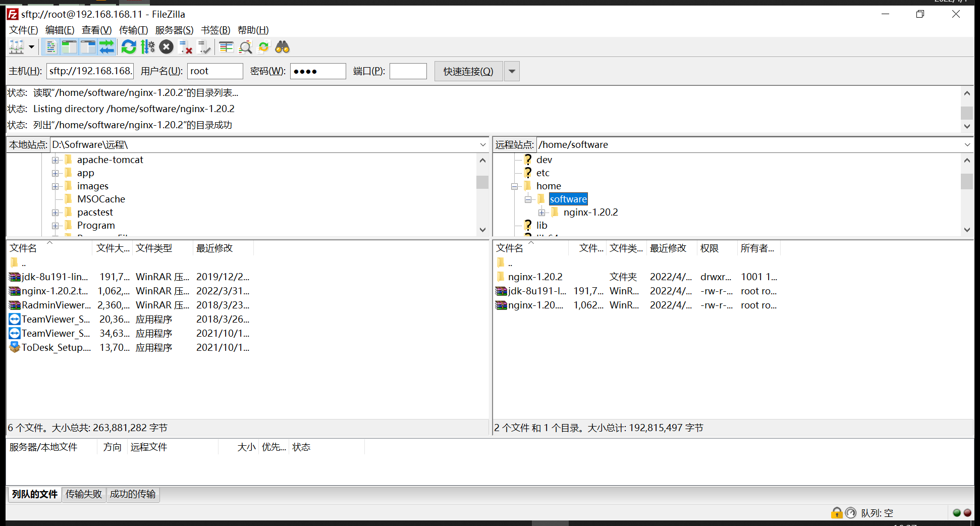This screenshot has height=526, width=980.
Task: Open the 文件(F) menu
Action: [x=23, y=30]
